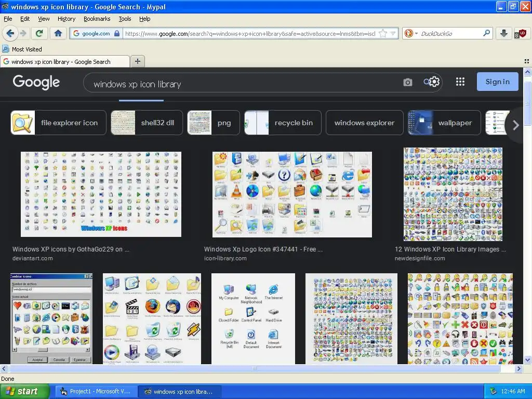This screenshot has height=399, width=532.
Task: Filter by 'file explorer icon' chip
Action: [x=58, y=123]
